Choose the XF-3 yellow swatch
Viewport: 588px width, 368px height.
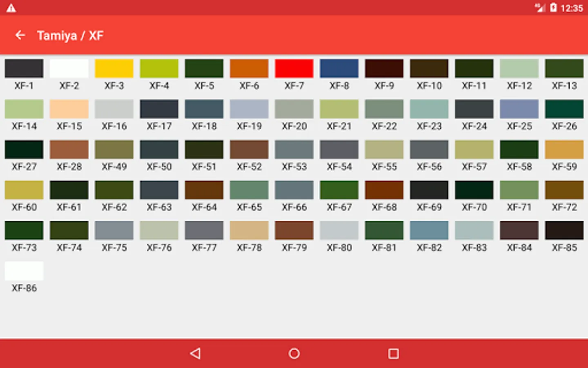[114, 68]
